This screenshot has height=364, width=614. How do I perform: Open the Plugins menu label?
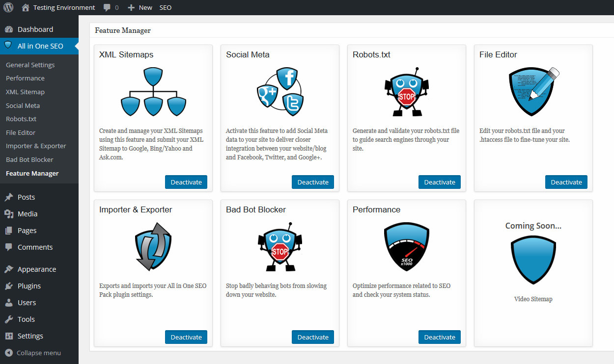click(x=29, y=286)
